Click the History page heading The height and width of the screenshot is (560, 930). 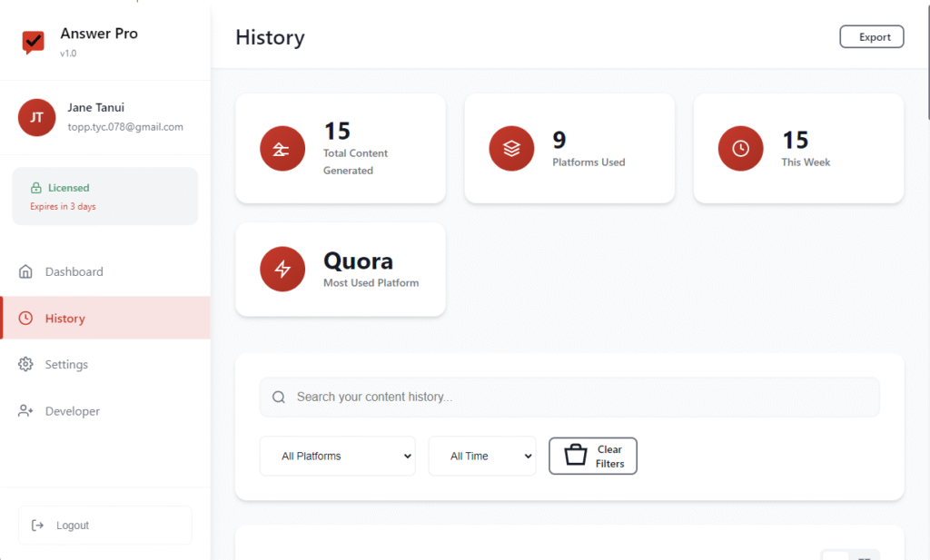click(270, 37)
